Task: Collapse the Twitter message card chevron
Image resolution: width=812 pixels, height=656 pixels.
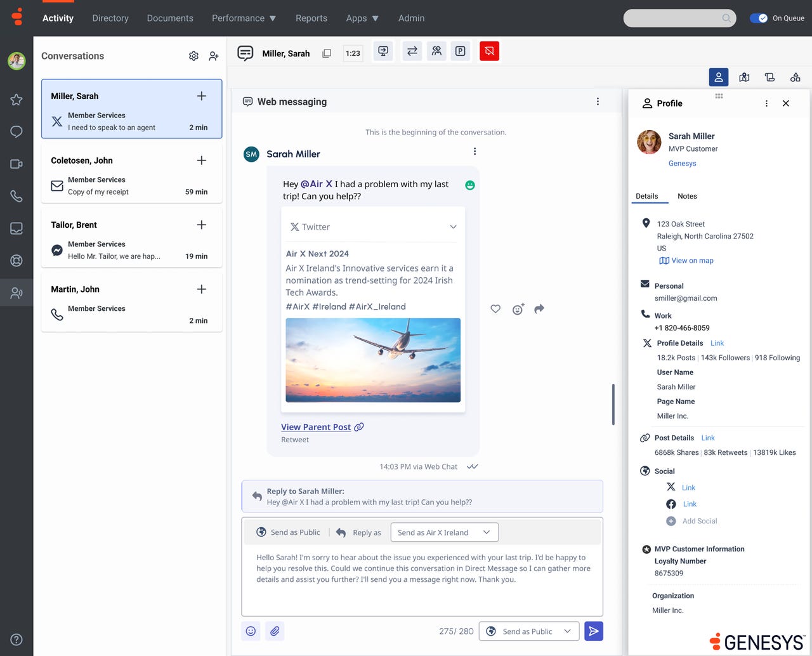Action: pos(453,226)
